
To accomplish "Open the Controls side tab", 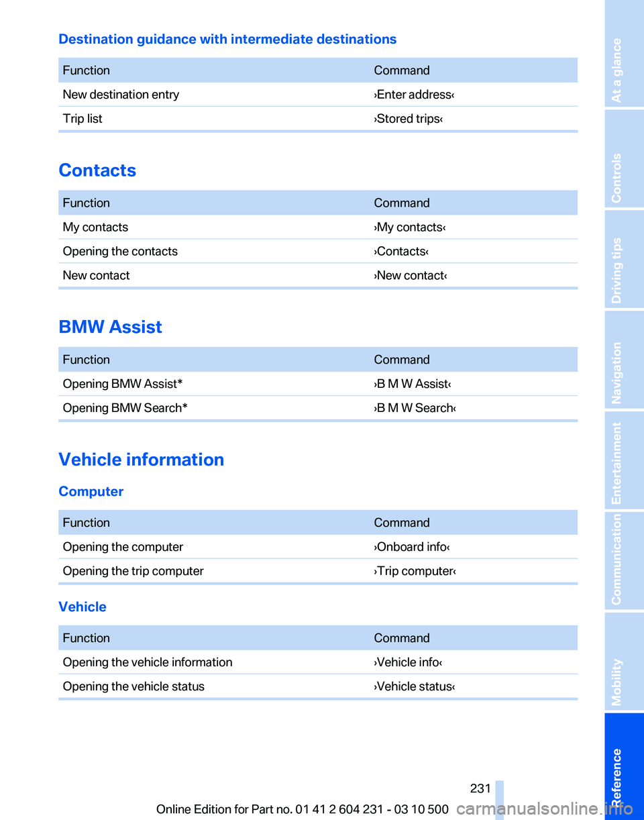I will (624, 158).
